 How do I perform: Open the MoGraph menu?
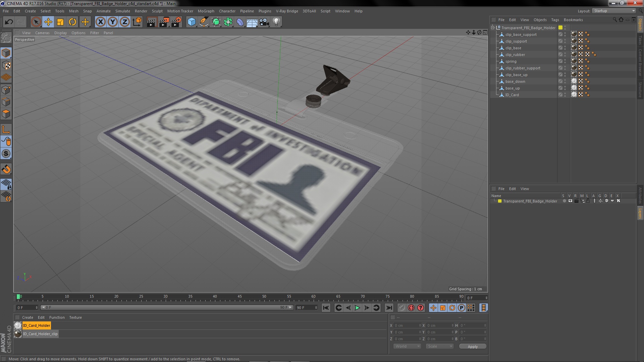206,11
